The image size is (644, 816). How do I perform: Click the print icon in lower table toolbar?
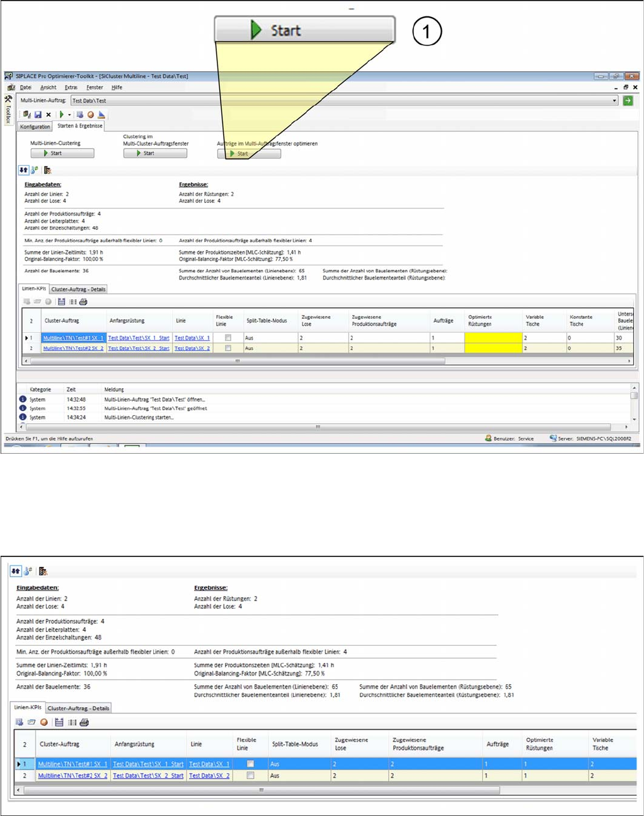(84, 722)
